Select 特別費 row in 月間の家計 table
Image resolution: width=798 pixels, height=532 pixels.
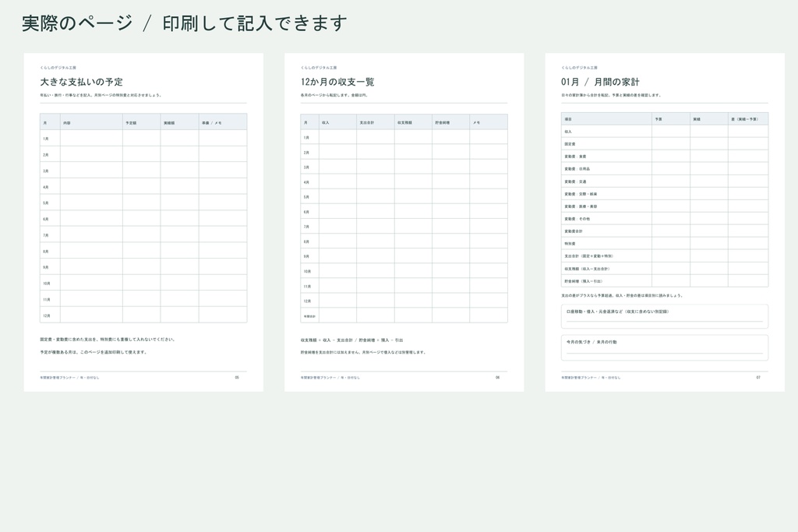click(665, 244)
